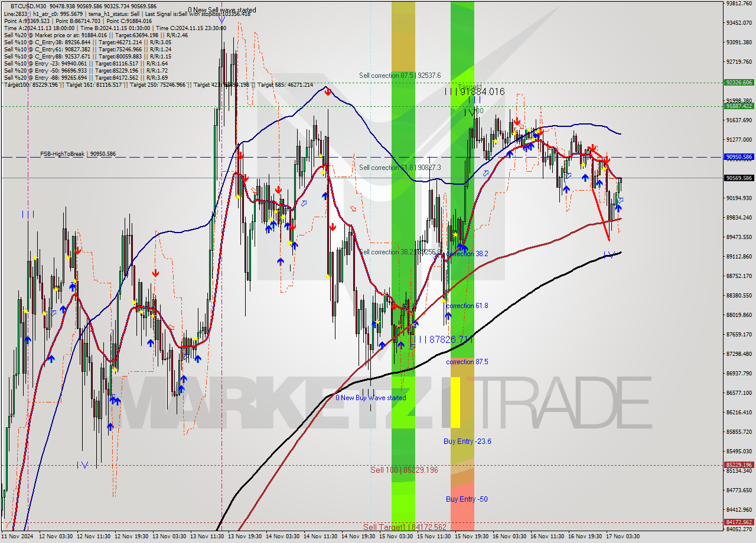Select the 'Sell correction 87.5 | 92537.6' label
The image size is (756, 543).
pos(400,76)
